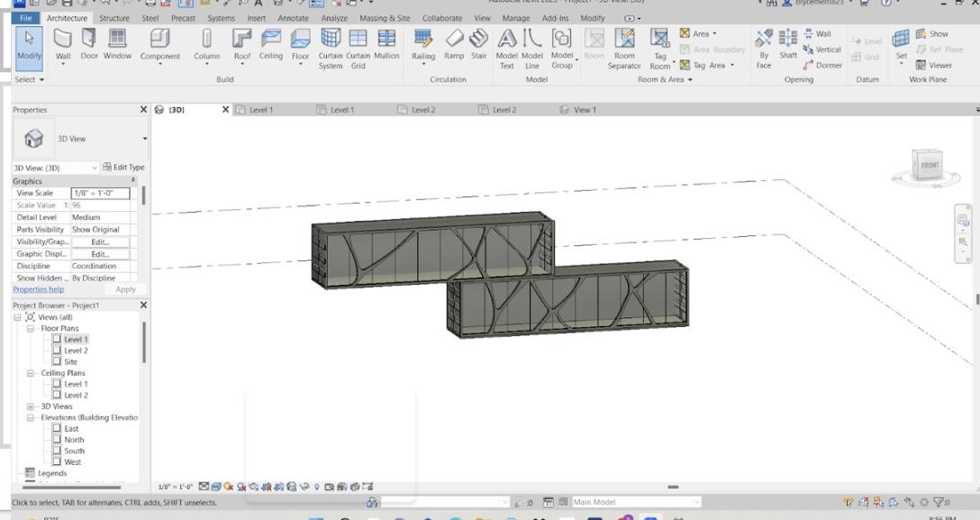Select the Curtain System tool
The width and height of the screenshot is (980, 520).
coord(330,49)
